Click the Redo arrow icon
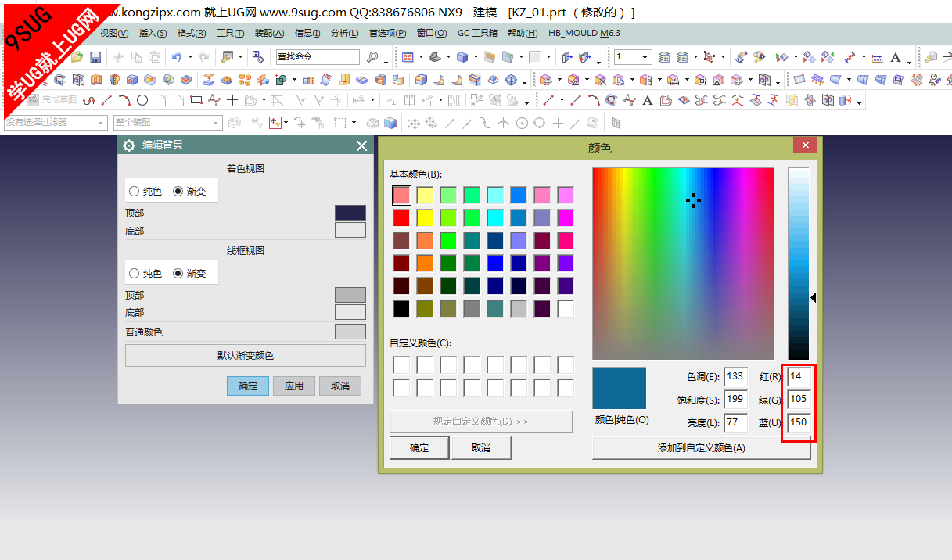This screenshot has width=952, height=560. click(204, 57)
